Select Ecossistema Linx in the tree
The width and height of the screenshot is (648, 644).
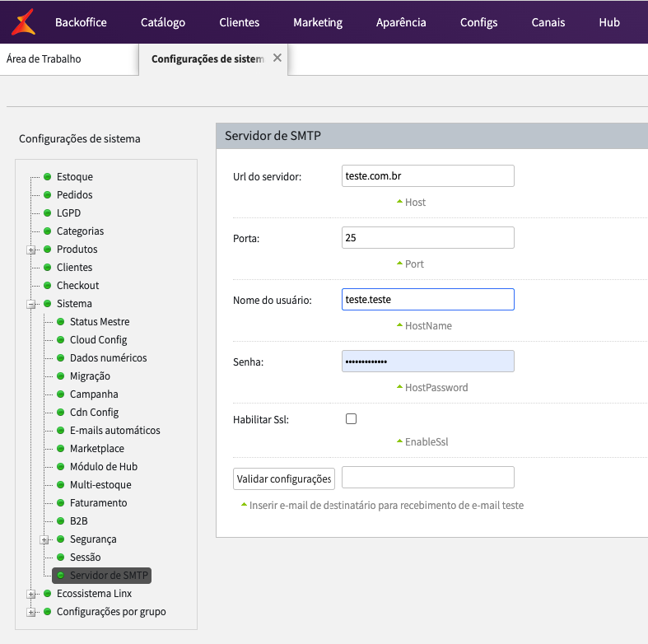click(94, 594)
